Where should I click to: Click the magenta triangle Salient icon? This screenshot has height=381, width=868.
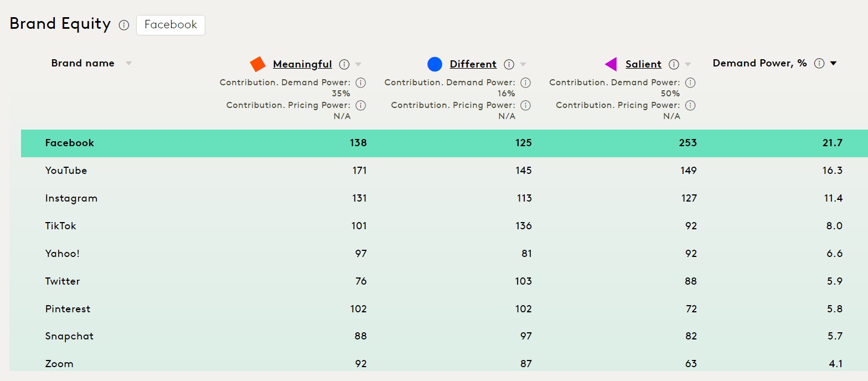pos(611,64)
